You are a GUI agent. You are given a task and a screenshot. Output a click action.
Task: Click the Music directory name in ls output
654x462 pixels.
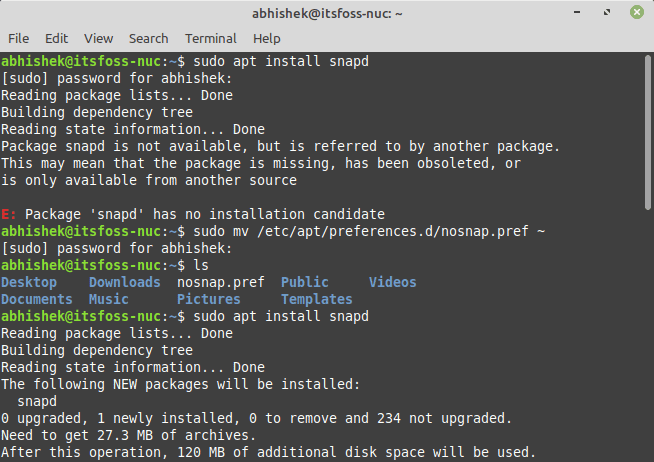point(108,299)
